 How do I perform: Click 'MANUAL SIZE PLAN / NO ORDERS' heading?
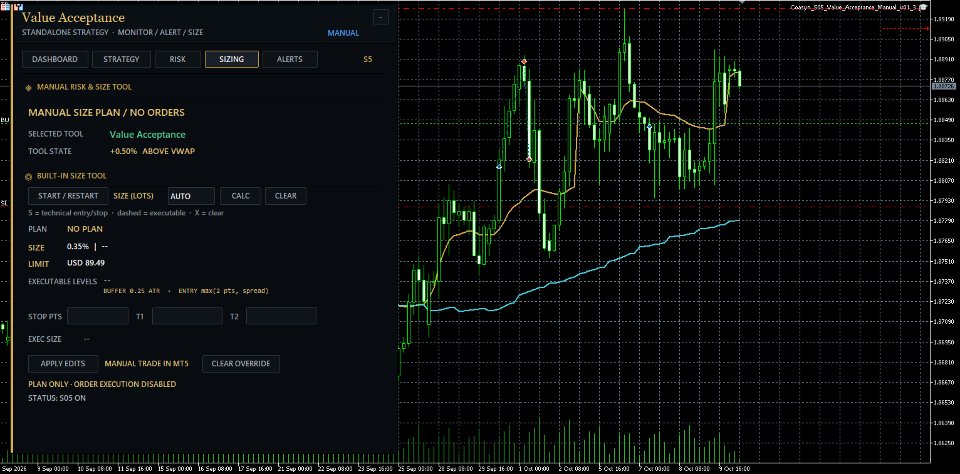(107, 113)
